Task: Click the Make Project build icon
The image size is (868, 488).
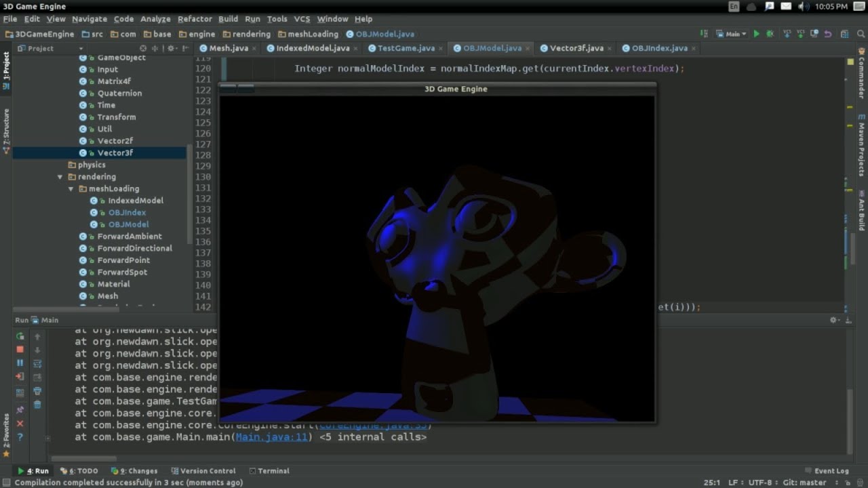Action: click(x=704, y=34)
